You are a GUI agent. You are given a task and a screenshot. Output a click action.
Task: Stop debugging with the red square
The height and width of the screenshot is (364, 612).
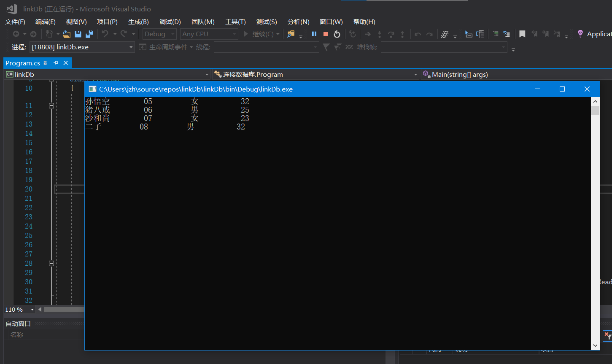coord(326,34)
